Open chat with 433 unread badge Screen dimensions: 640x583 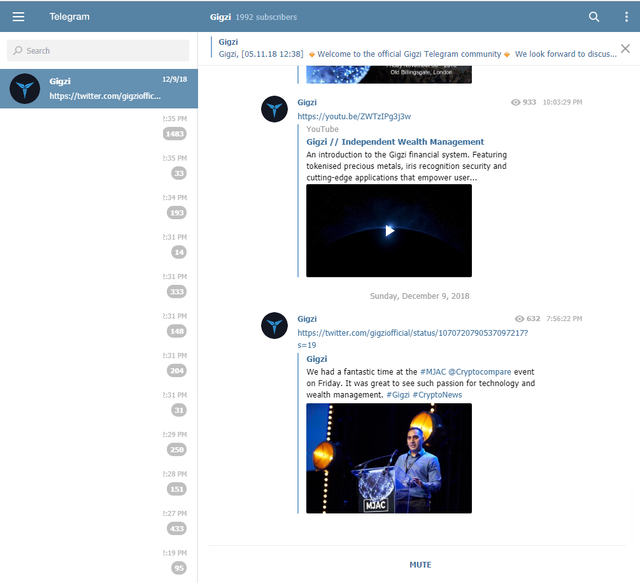99,524
